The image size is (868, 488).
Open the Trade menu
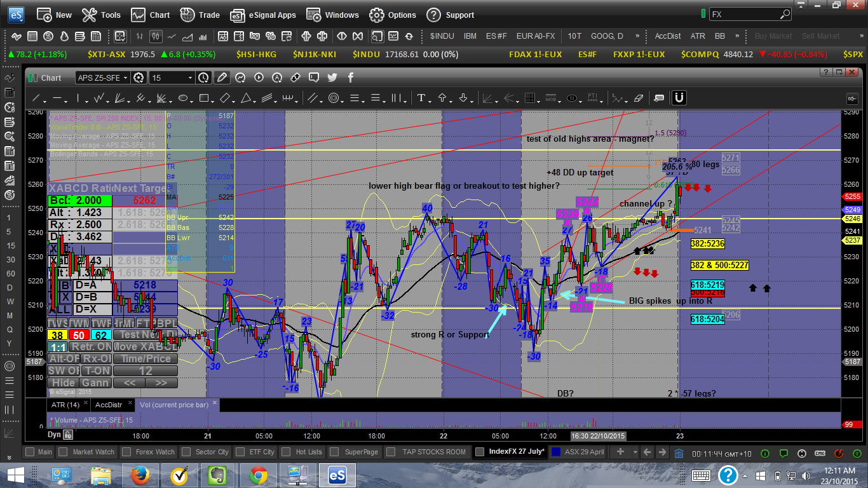(200, 15)
